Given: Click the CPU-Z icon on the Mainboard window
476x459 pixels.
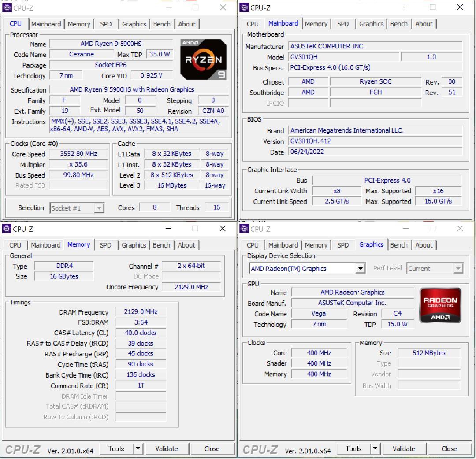Looking at the screenshot, I should point(244,7).
